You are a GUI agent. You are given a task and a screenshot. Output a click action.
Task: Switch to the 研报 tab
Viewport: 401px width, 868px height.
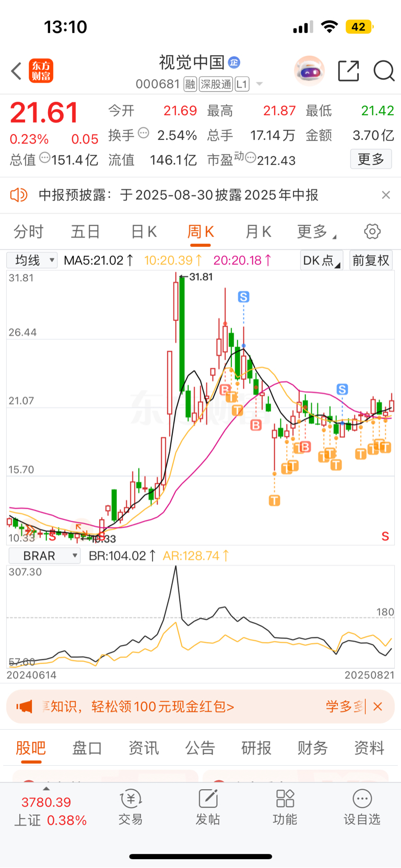tap(256, 748)
